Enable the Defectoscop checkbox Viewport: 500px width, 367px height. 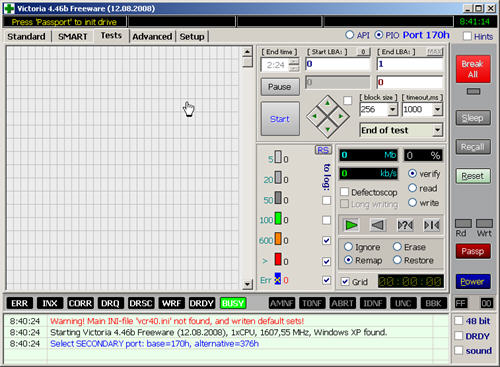coord(344,192)
